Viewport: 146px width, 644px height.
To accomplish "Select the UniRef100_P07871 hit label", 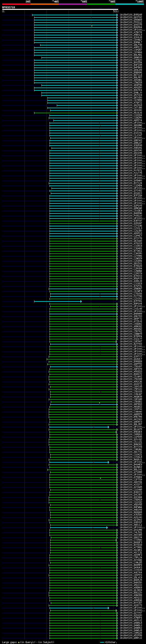I will 131,170.
